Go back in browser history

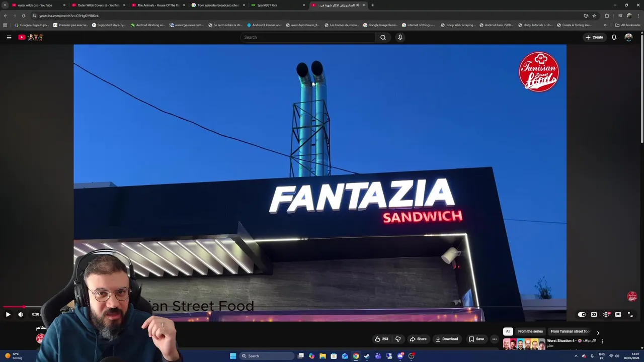[x=5, y=16]
